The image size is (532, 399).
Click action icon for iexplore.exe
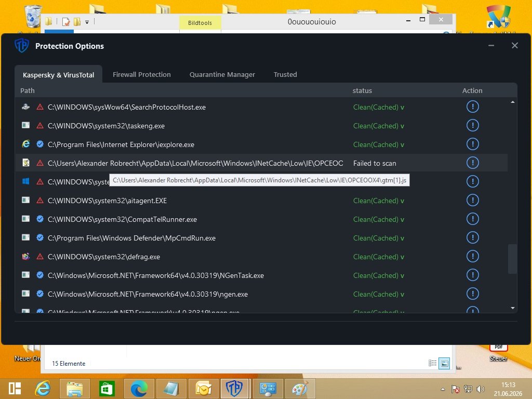coord(472,144)
